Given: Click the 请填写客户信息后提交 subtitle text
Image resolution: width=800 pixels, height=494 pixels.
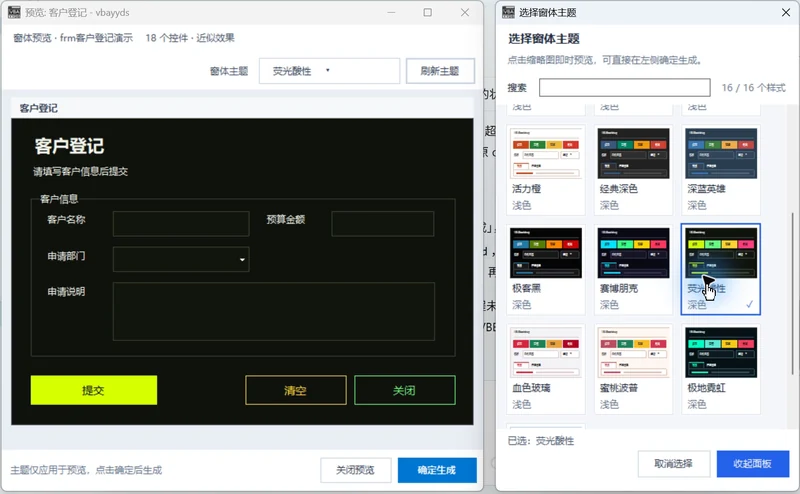Looking at the screenshot, I should (81, 171).
